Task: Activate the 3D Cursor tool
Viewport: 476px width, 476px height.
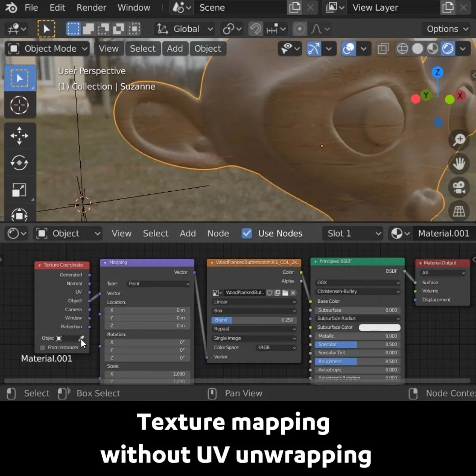Action: [x=20, y=105]
